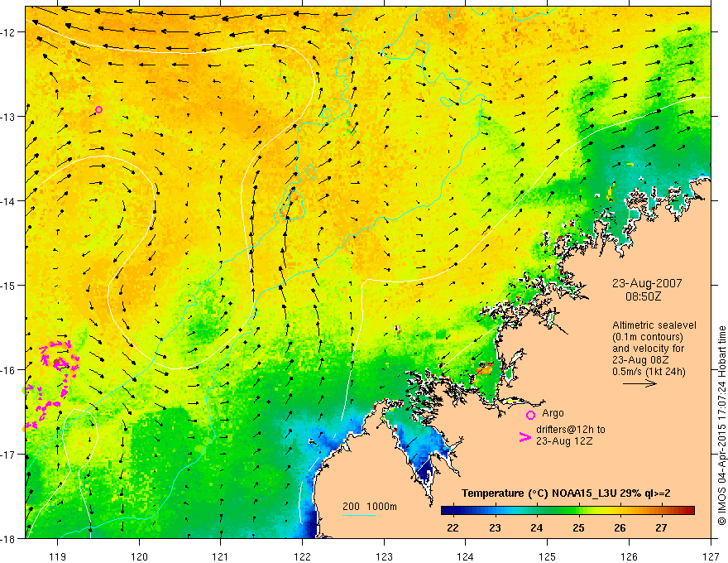Viewport: 728px width, 563px height.
Task: Click the -15 latitude axis label
Action: point(9,285)
